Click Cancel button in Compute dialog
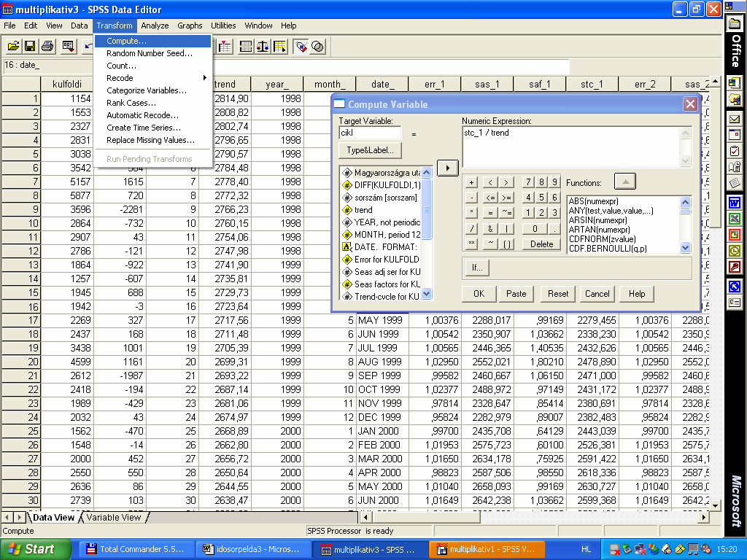Viewport: 747px width, 560px height. (x=597, y=294)
